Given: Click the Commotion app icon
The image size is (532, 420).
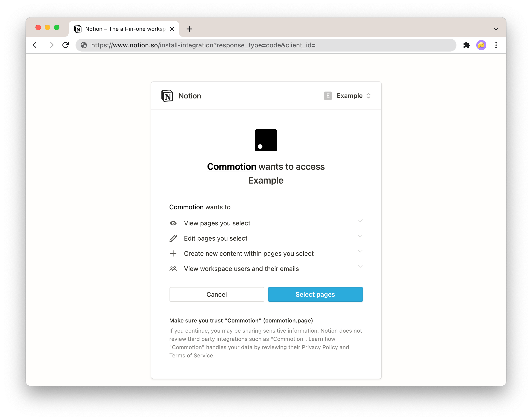Looking at the screenshot, I should (x=266, y=140).
